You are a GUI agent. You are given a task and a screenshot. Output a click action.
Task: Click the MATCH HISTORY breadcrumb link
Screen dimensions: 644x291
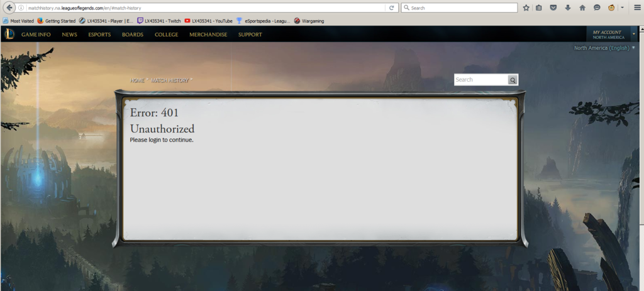170,80
